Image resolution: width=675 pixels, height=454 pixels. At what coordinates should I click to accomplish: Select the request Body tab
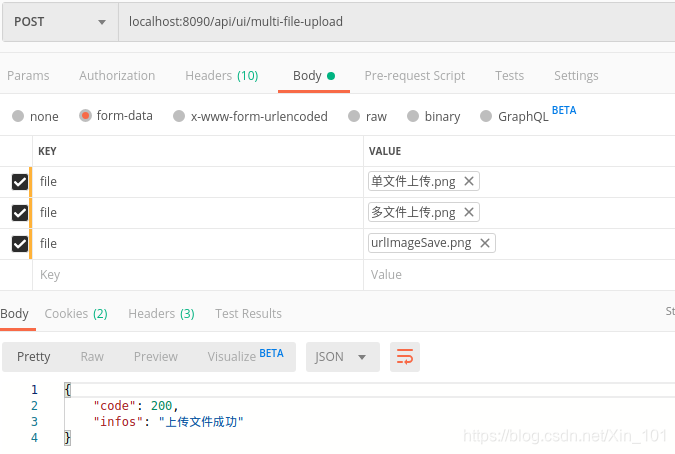[x=314, y=76]
